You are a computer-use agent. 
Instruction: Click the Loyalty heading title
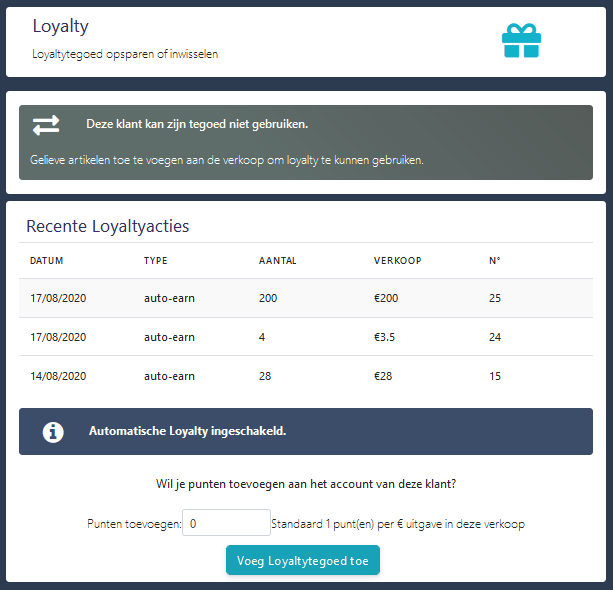click(61, 27)
